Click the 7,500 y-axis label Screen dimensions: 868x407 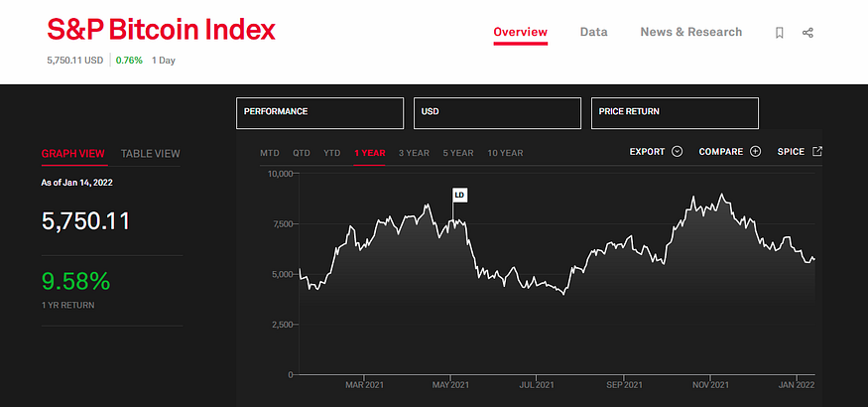(x=282, y=223)
